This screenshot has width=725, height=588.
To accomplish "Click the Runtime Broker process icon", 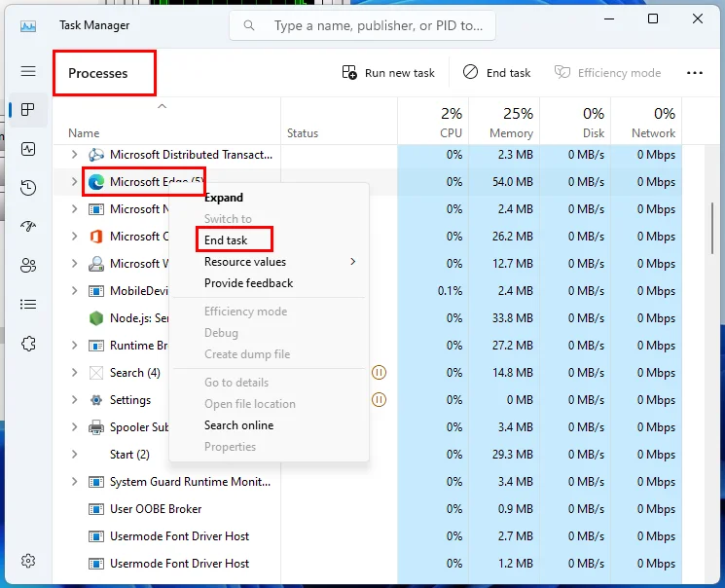I will tap(96, 346).
